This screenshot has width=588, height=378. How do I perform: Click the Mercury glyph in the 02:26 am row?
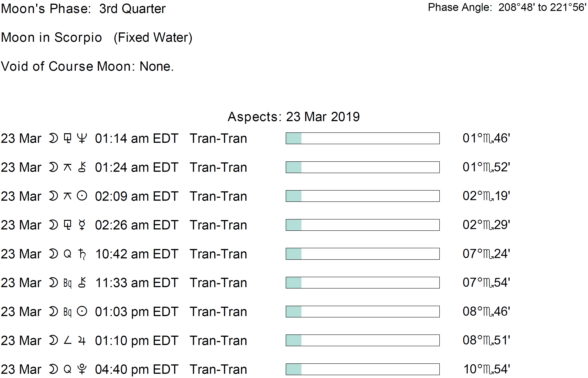click(x=82, y=225)
